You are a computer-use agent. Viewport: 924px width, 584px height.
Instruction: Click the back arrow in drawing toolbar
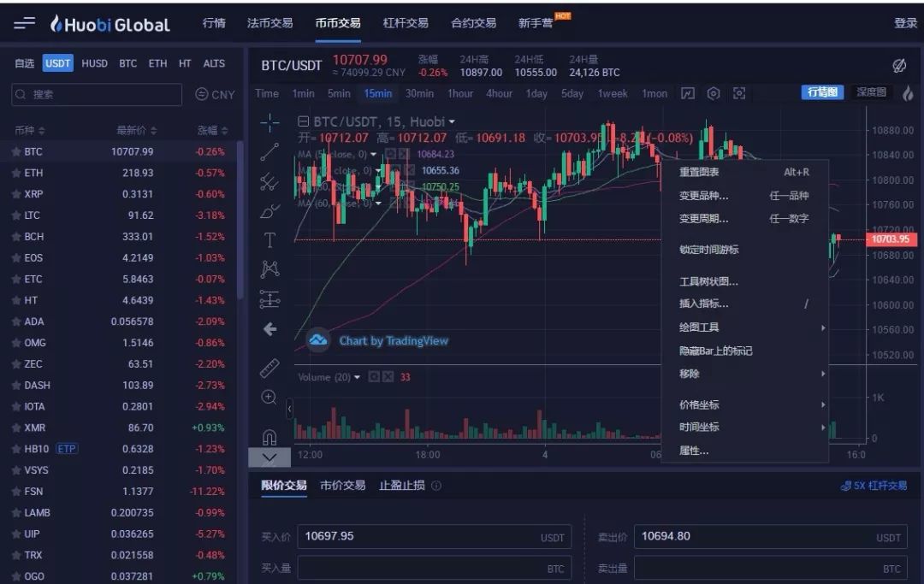(269, 329)
